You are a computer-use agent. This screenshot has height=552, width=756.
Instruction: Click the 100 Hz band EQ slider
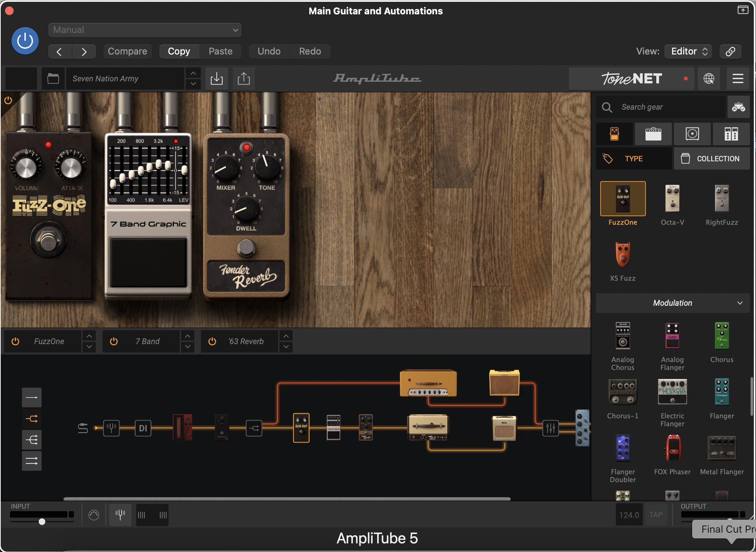[113, 184]
